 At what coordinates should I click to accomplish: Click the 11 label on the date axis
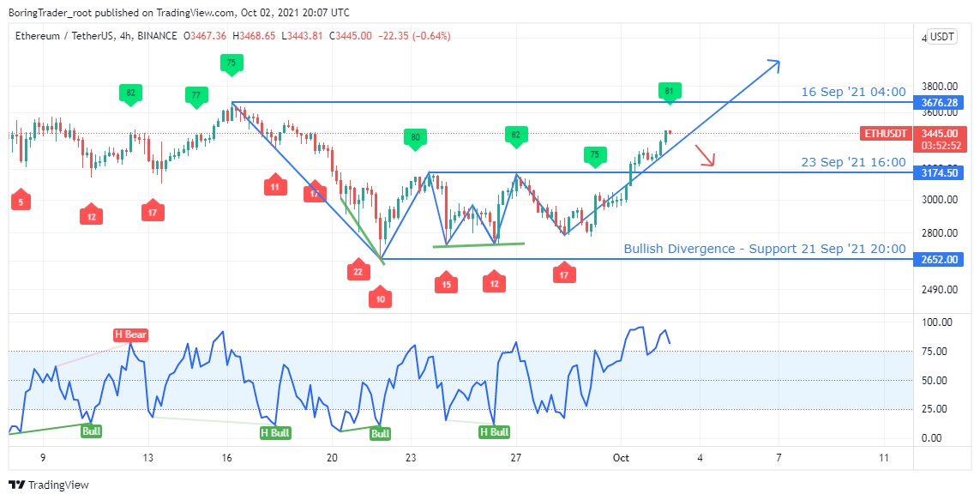point(883,458)
